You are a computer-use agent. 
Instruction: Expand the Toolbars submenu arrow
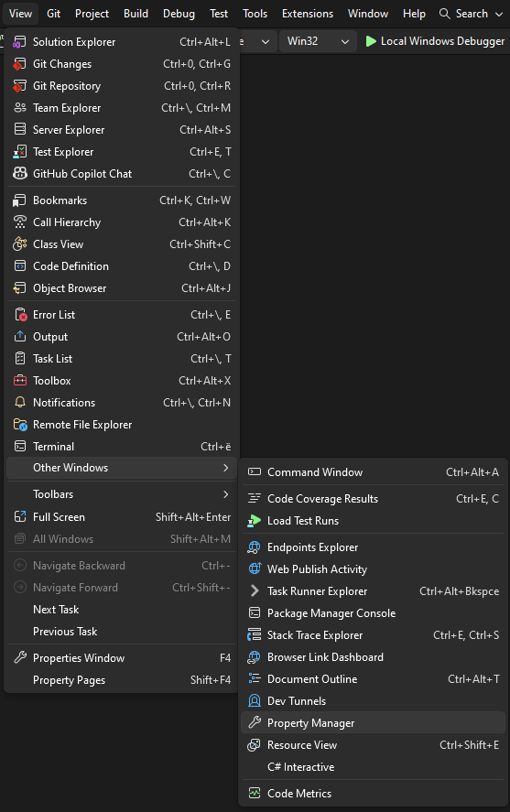point(226,494)
